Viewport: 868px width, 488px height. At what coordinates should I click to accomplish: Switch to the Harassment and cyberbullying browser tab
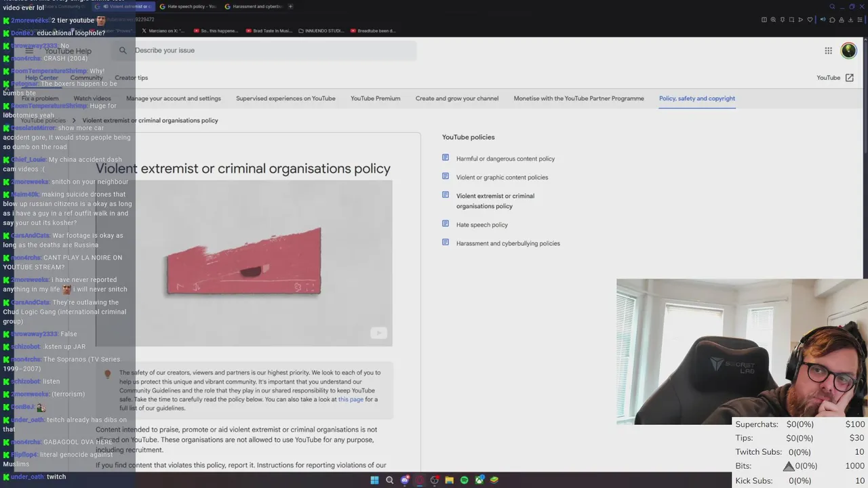[x=252, y=6]
